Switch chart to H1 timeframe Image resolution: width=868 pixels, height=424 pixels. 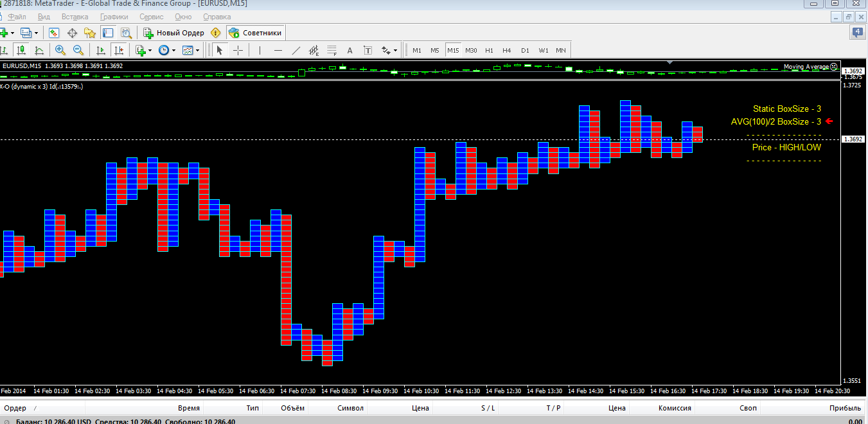[x=489, y=50]
